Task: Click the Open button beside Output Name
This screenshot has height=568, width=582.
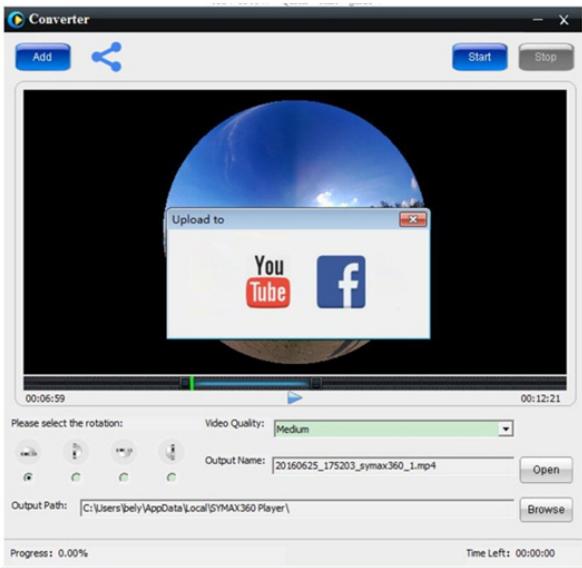Action: coord(546,470)
